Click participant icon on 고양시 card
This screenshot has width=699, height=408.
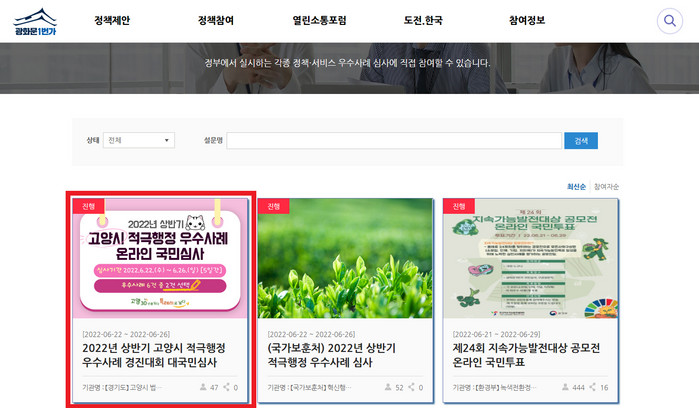tap(201, 386)
